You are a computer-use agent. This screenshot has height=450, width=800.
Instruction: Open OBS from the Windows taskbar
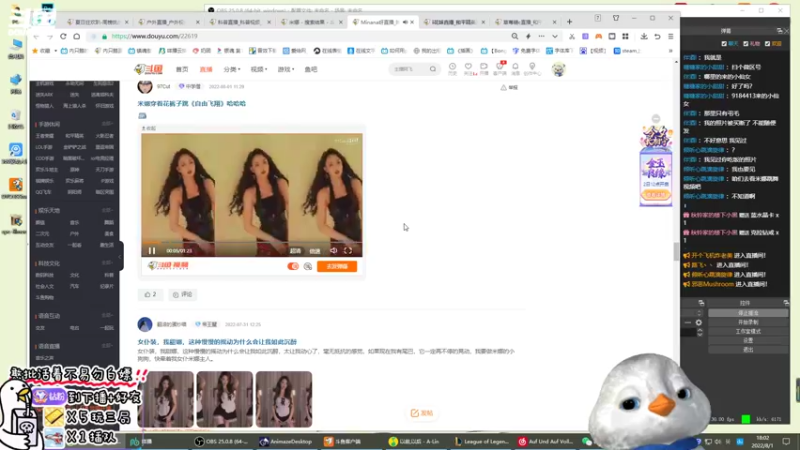coord(221,441)
